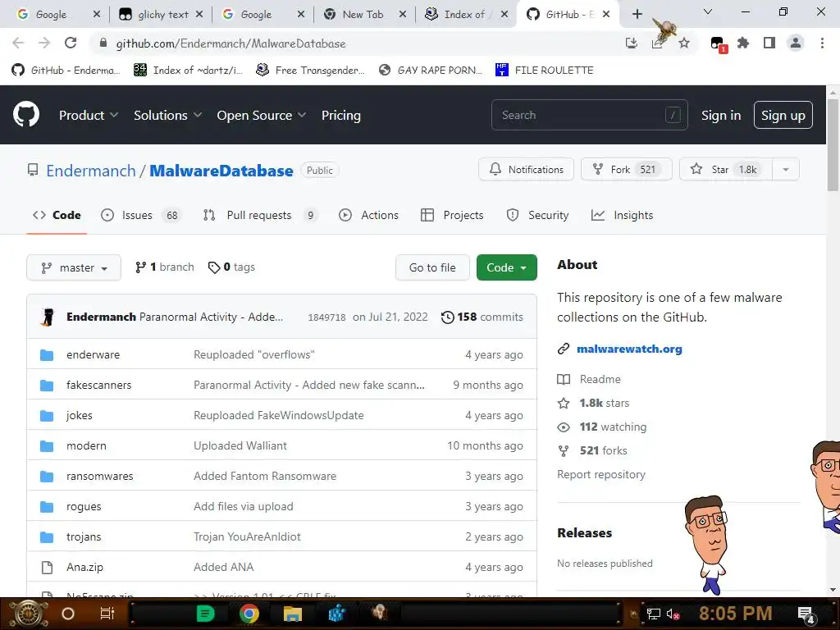
Task: Open the 0 tags link
Action: click(231, 267)
